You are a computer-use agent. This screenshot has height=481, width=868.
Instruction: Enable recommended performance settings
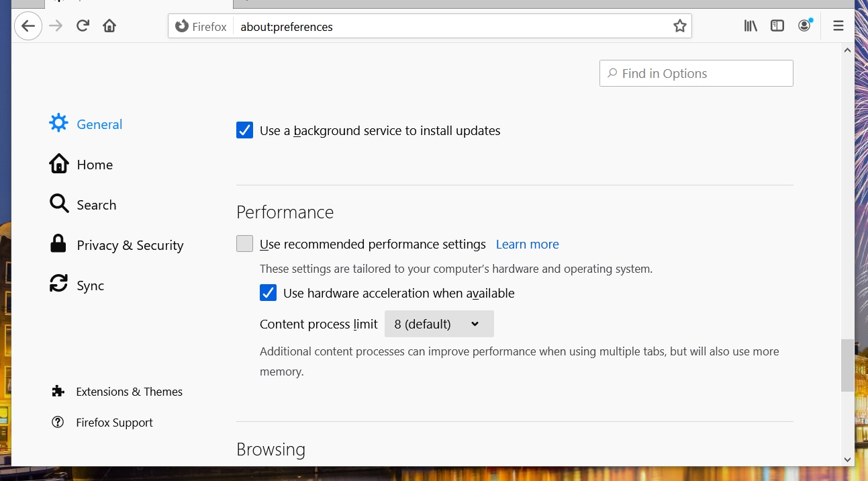click(244, 244)
